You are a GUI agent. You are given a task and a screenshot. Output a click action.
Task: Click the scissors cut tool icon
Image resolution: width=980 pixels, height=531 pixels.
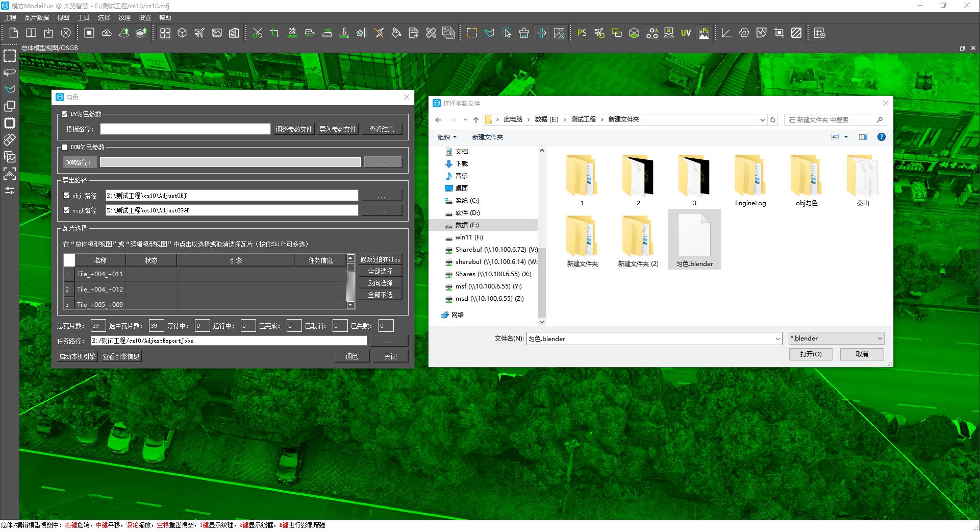pos(258,33)
